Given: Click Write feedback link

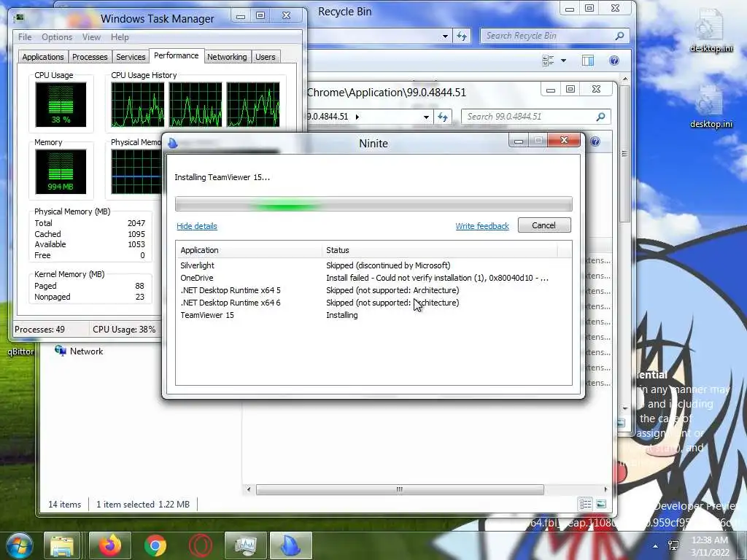Looking at the screenshot, I should click(482, 226).
